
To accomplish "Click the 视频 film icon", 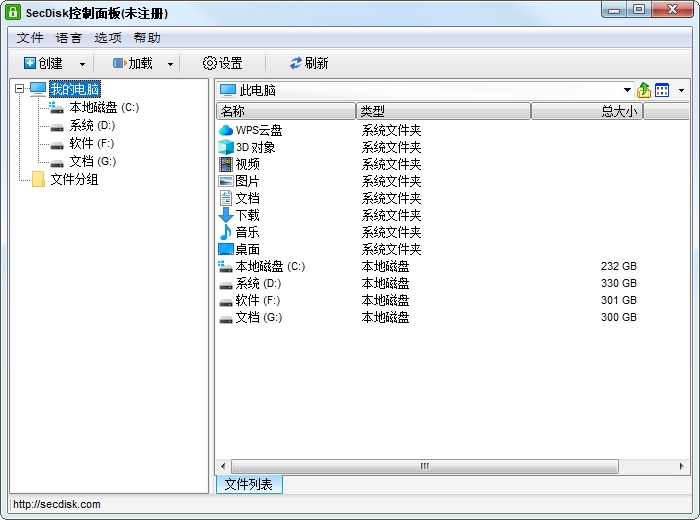I will point(226,164).
